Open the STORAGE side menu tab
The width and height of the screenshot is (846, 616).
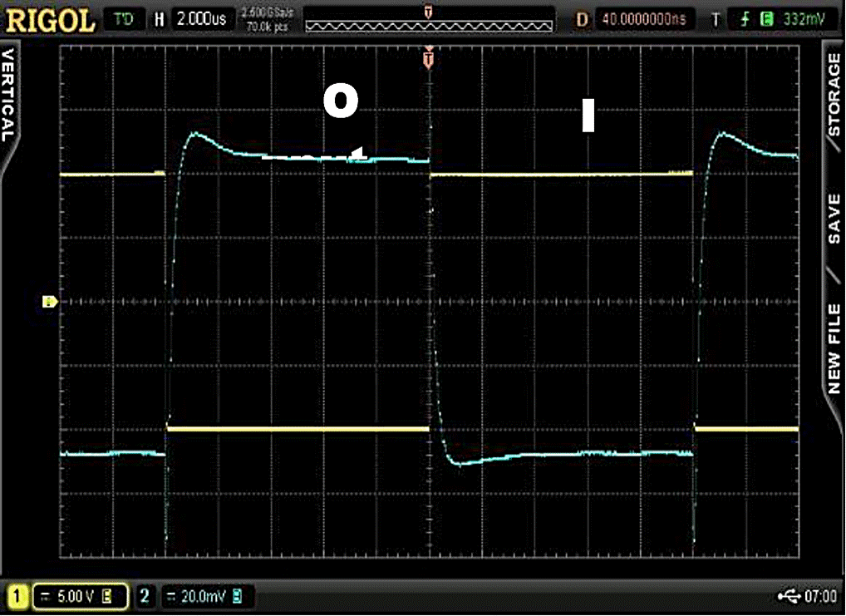[x=834, y=96]
